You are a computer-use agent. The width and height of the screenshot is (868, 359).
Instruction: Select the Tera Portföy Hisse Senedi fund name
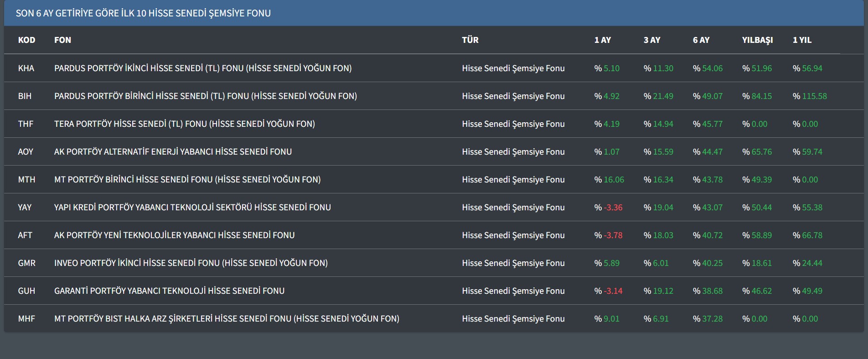tap(185, 124)
